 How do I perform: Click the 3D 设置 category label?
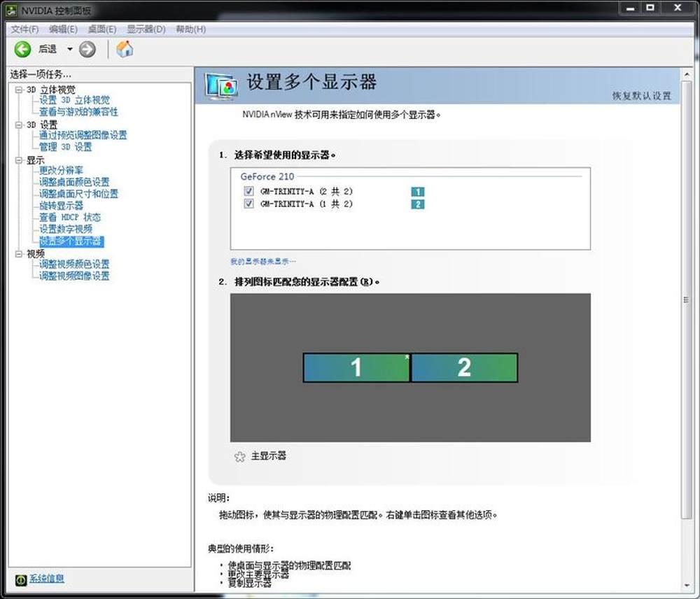point(42,125)
